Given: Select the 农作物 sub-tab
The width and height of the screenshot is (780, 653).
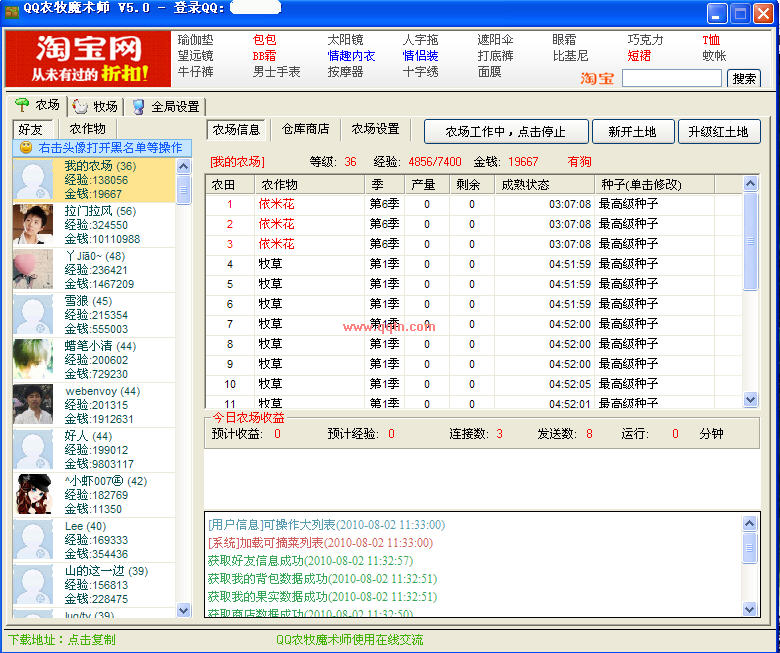Looking at the screenshot, I should (x=88, y=129).
